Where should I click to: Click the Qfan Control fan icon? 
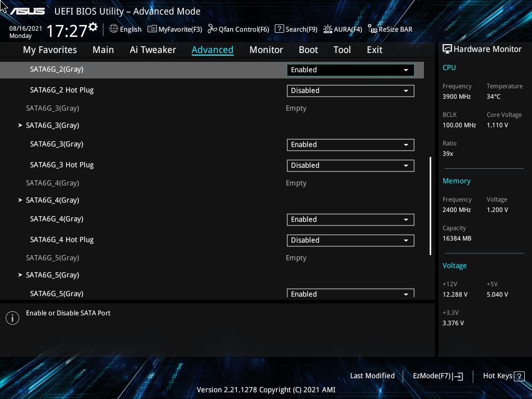pyautogui.click(x=212, y=29)
